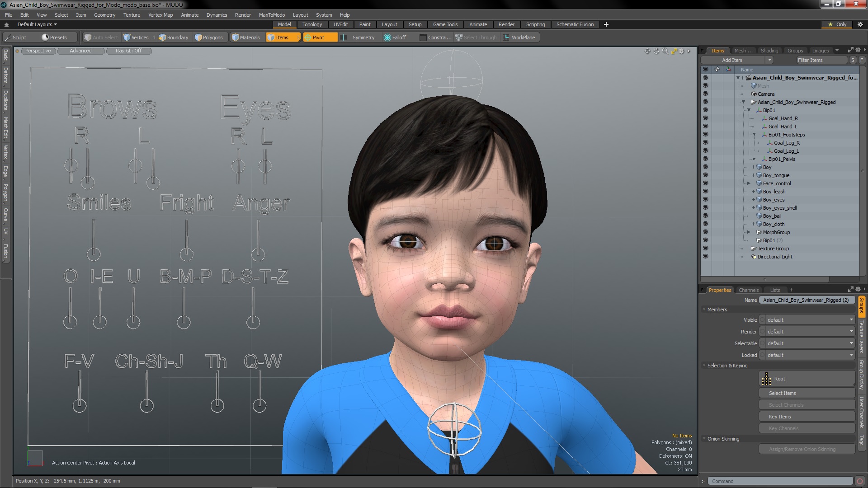
Task: Open the viewport settings gear
Action: point(682,51)
